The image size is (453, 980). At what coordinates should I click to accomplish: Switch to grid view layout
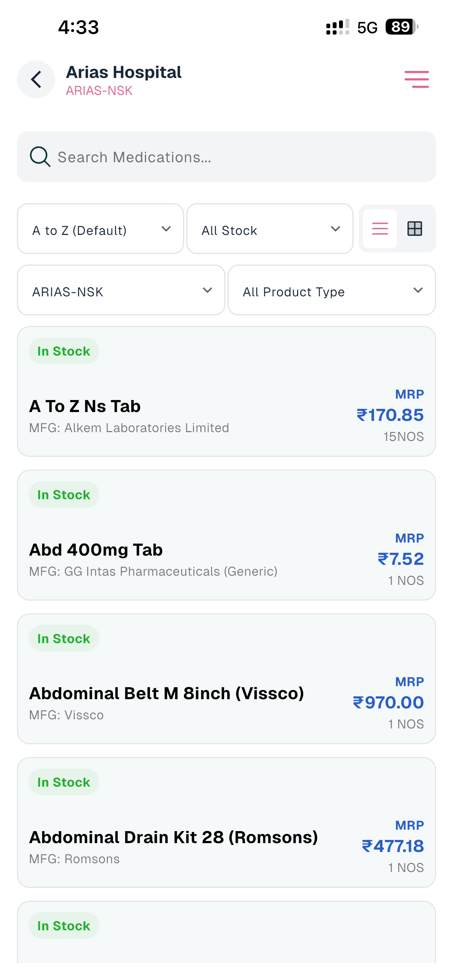coord(415,229)
